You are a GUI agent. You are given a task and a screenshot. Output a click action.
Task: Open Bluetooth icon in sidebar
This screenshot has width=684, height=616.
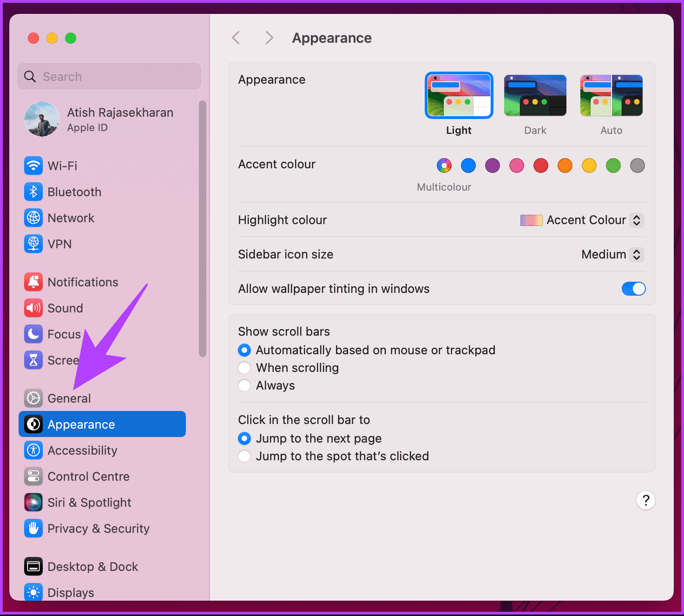[x=33, y=192]
